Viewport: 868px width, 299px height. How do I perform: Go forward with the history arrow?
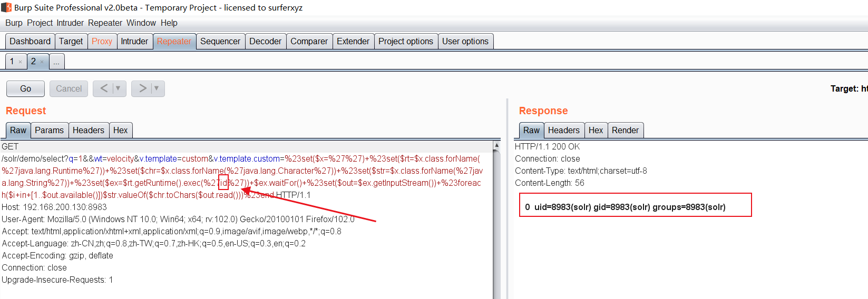click(142, 88)
